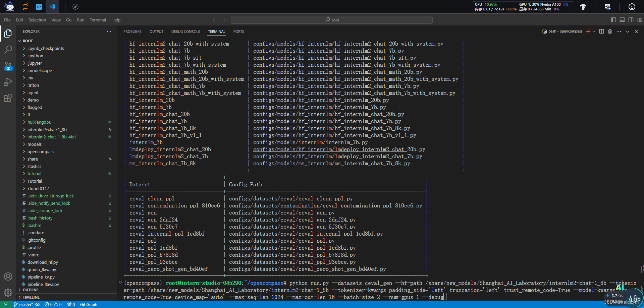Screen dimensions: 644x308
Task: Open Source Control view with 10K+ badge
Action: (x=8, y=66)
